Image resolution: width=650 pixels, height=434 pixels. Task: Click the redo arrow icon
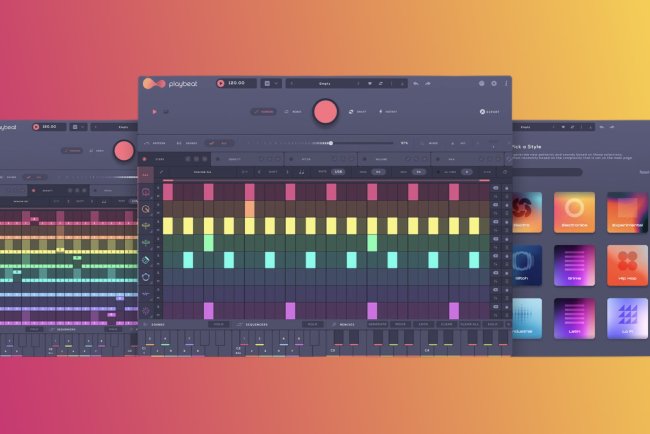pos(428,84)
